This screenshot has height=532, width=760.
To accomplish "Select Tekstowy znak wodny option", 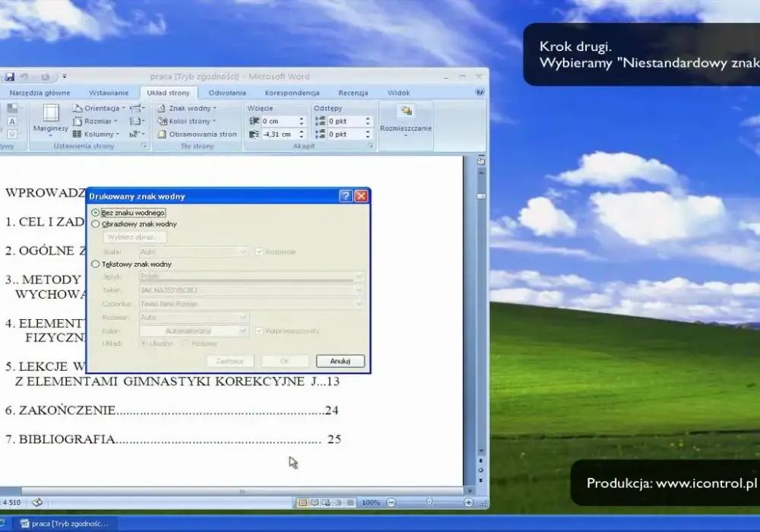I will (x=96, y=264).
